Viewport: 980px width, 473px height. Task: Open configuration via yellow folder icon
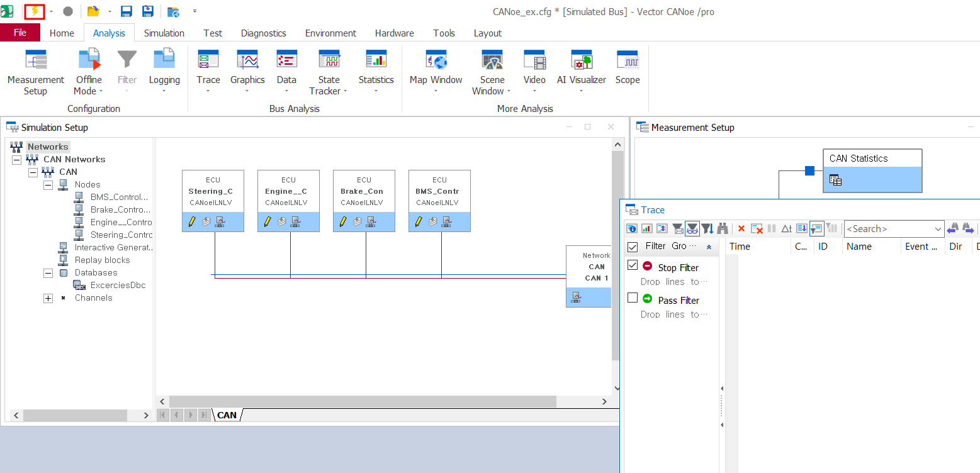[x=93, y=11]
